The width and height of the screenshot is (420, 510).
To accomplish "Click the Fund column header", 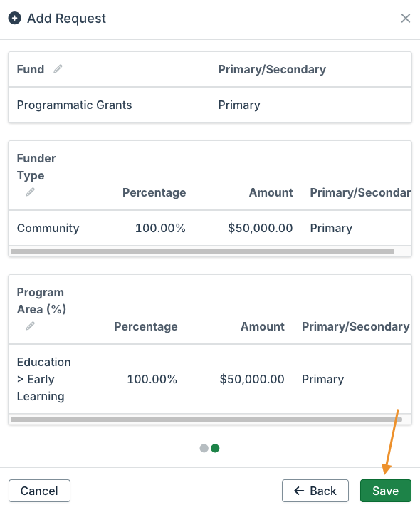I will pyautogui.click(x=31, y=69).
